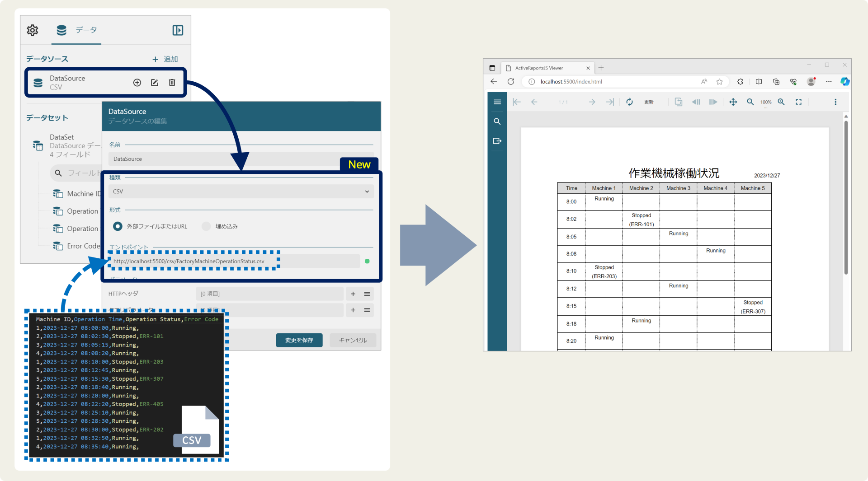868x481 pixels.
Task: Reload the browser page
Action: (511, 82)
